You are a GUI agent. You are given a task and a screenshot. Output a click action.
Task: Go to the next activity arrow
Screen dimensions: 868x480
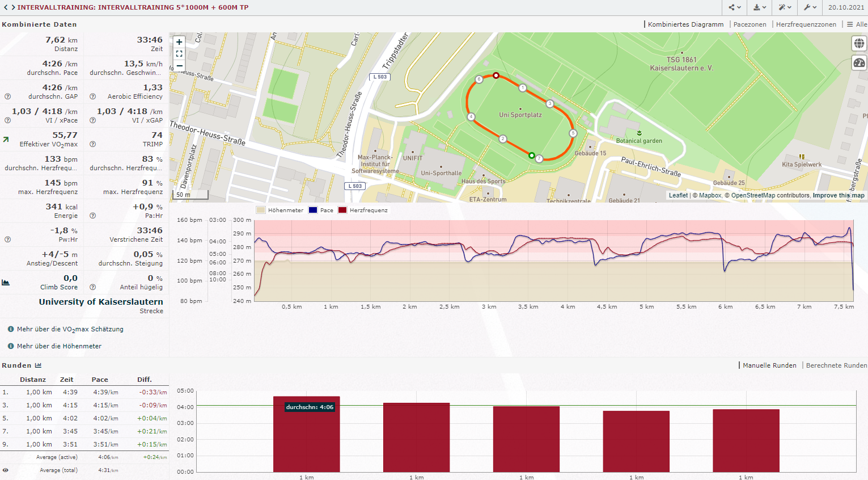pos(12,7)
